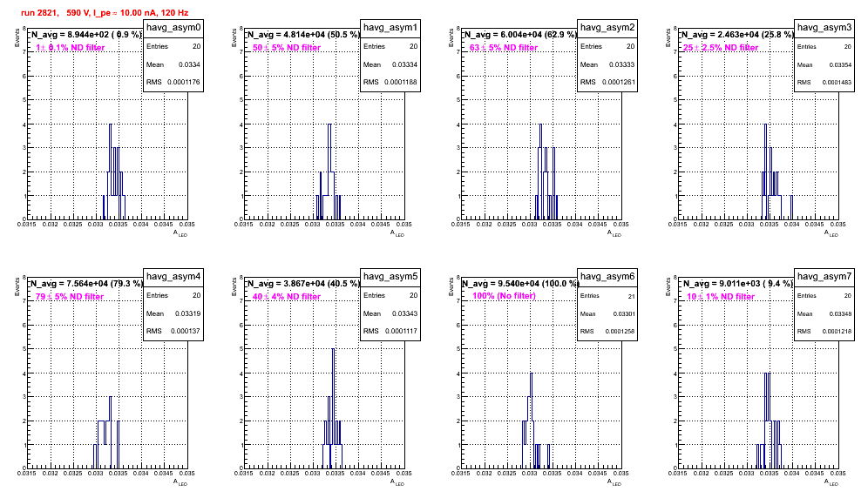
Task: Pick the magenta 63± 5% ND filter label
Action: tap(504, 48)
